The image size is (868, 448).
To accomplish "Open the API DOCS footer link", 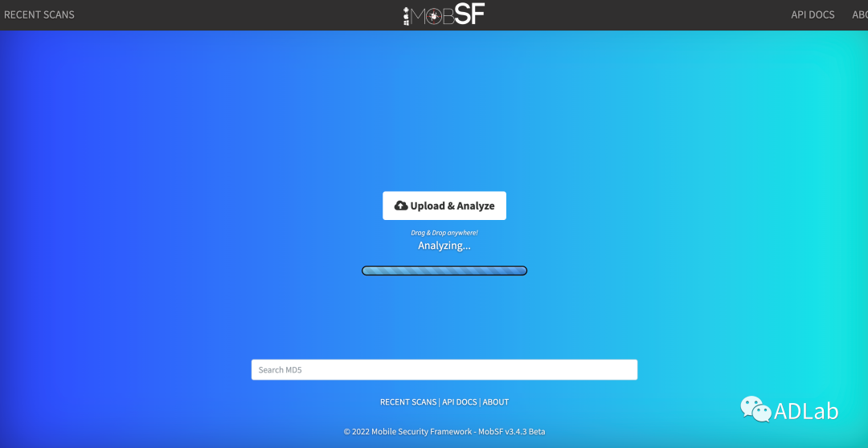I will coord(460,402).
